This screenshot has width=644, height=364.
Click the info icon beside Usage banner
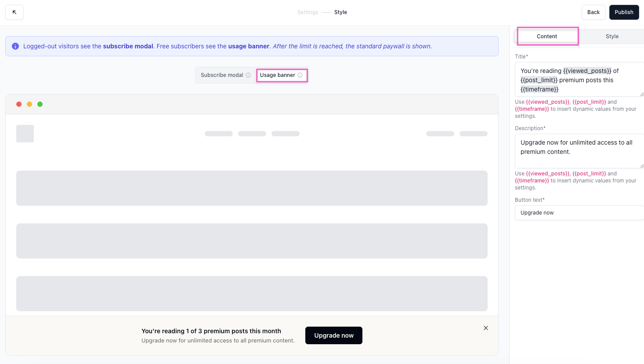300,75
